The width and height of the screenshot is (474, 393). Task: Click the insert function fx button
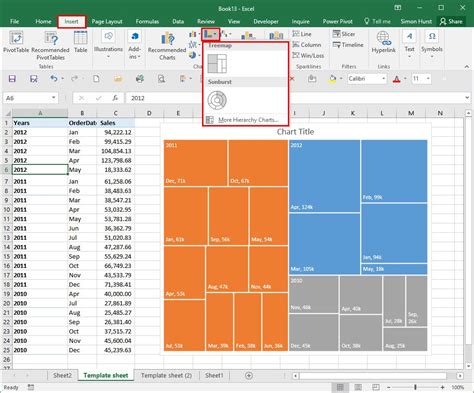pos(115,98)
